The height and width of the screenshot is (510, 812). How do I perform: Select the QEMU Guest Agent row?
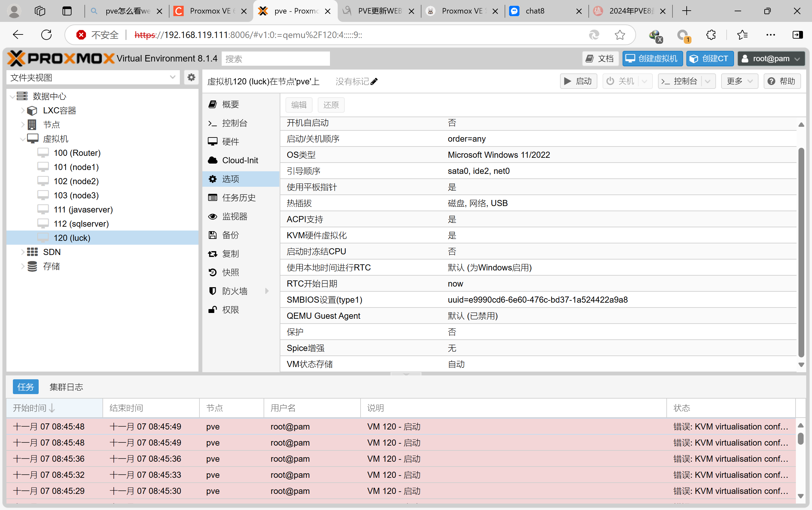click(538, 316)
